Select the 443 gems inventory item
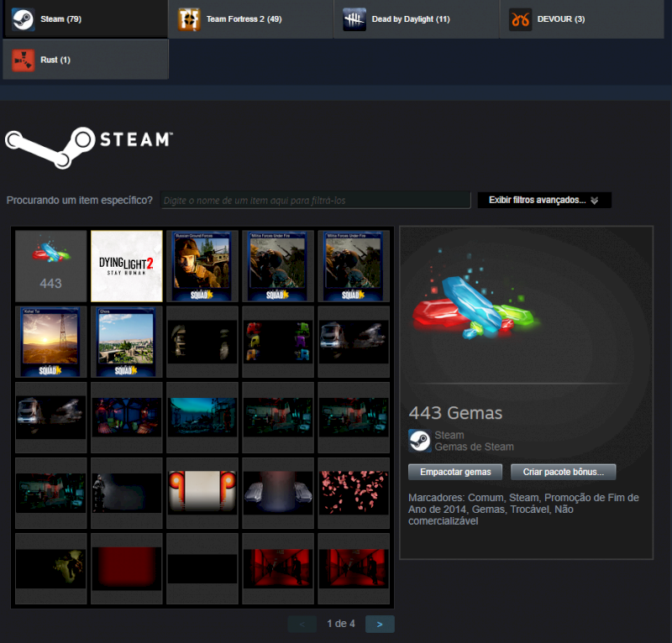The height and width of the screenshot is (643, 672). 50,266
